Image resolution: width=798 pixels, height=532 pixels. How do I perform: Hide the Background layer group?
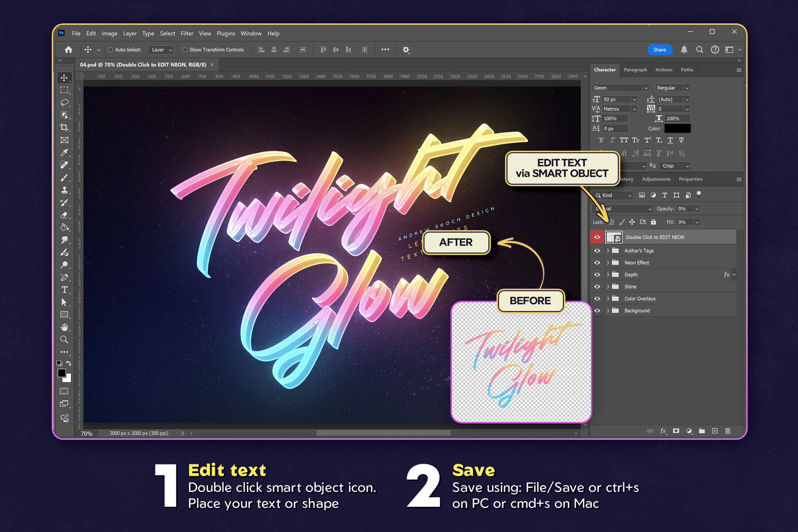[x=597, y=310]
